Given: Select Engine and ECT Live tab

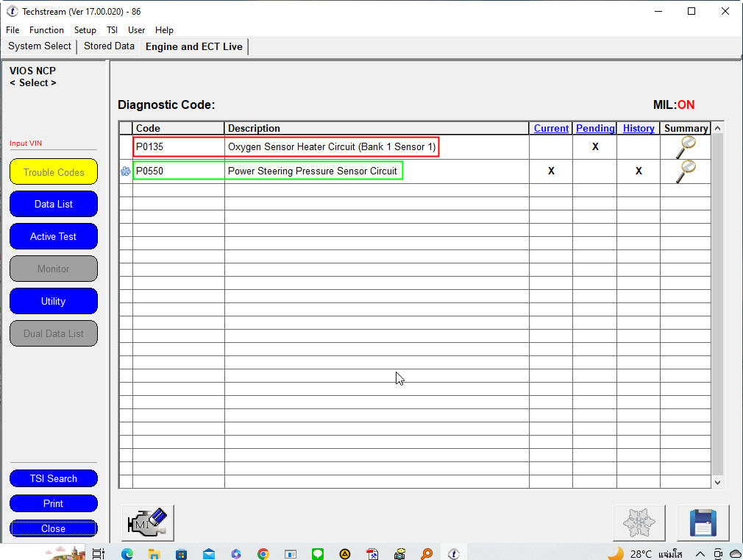Looking at the screenshot, I should coord(193,46).
